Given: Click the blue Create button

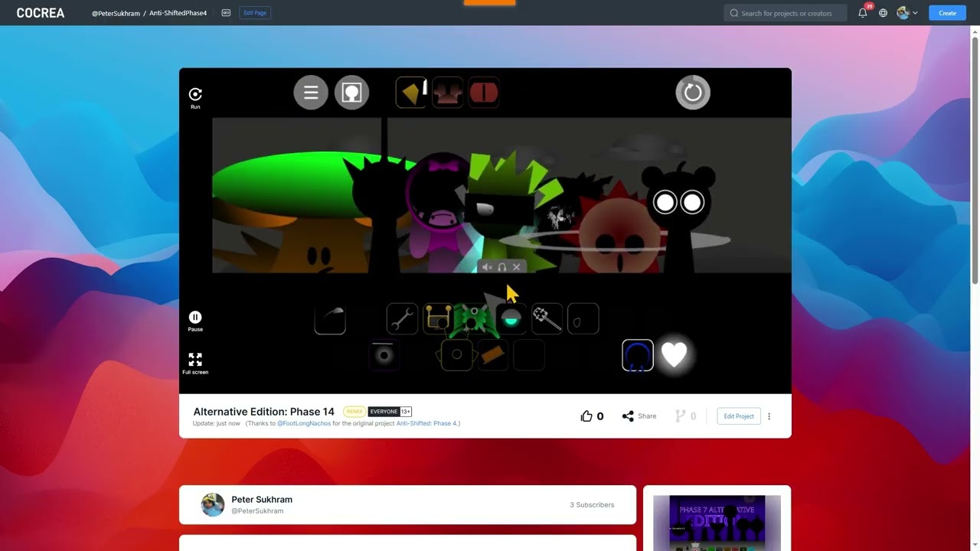Looking at the screenshot, I should pyautogui.click(x=947, y=13).
